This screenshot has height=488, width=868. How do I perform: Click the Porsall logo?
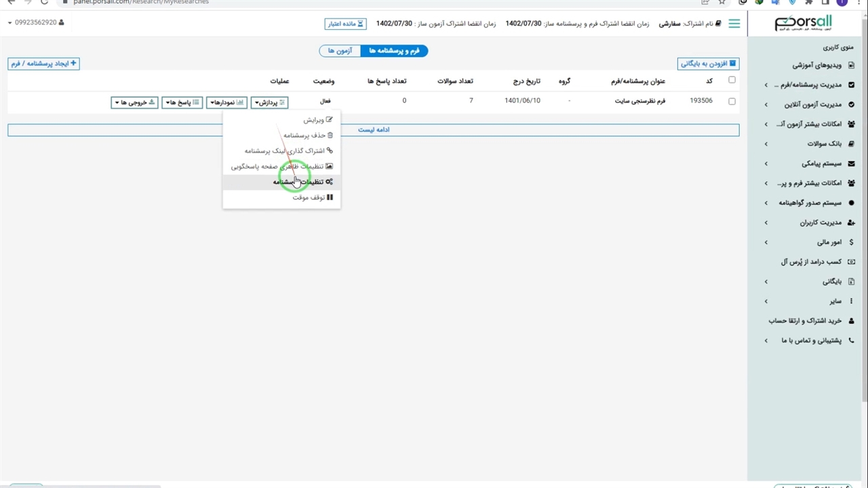pyautogui.click(x=804, y=23)
